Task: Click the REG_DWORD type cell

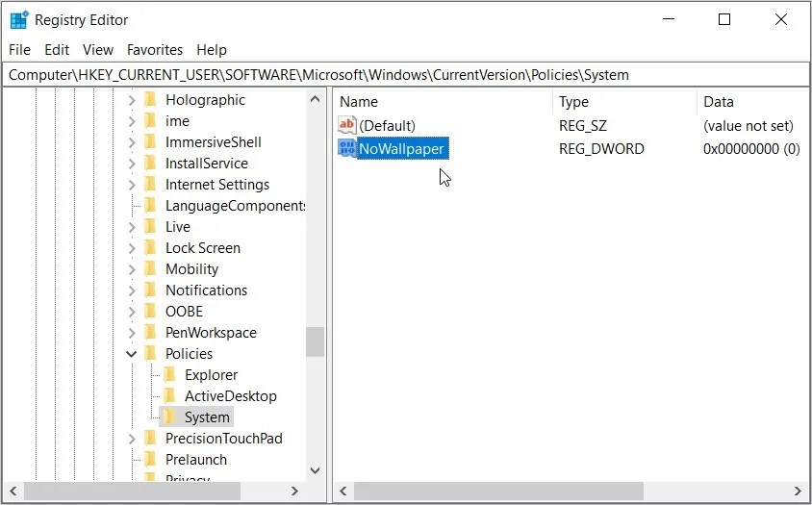Action: coord(601,149)
